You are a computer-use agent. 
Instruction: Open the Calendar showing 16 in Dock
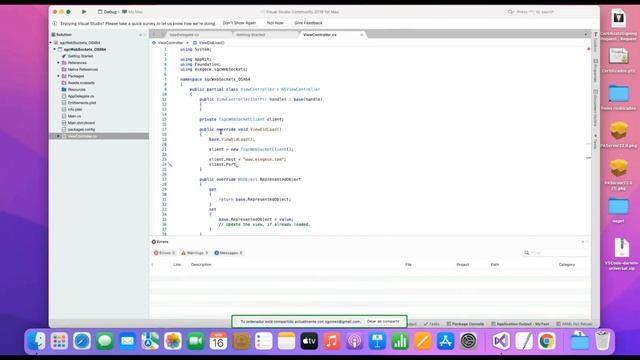coord(218,341)
